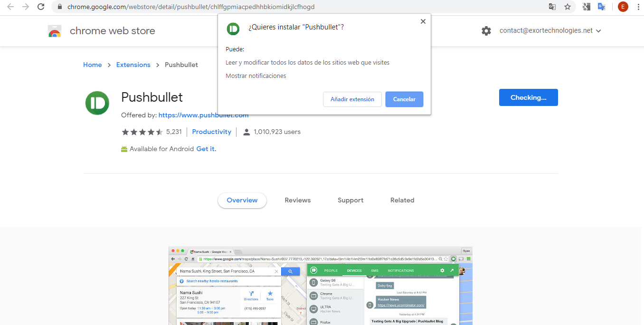Go back using browser back arrow
This screenshot has height=325, width=644.
click(x=10, y=7)
